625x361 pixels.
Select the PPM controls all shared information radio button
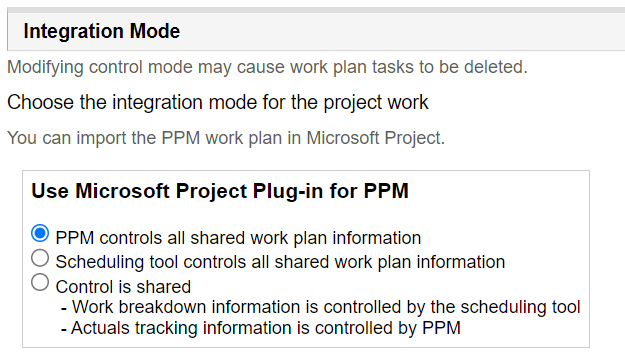(40, 233)
